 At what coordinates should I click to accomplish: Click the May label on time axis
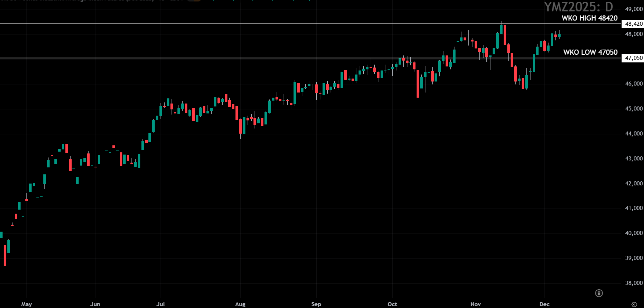(26, 304)
